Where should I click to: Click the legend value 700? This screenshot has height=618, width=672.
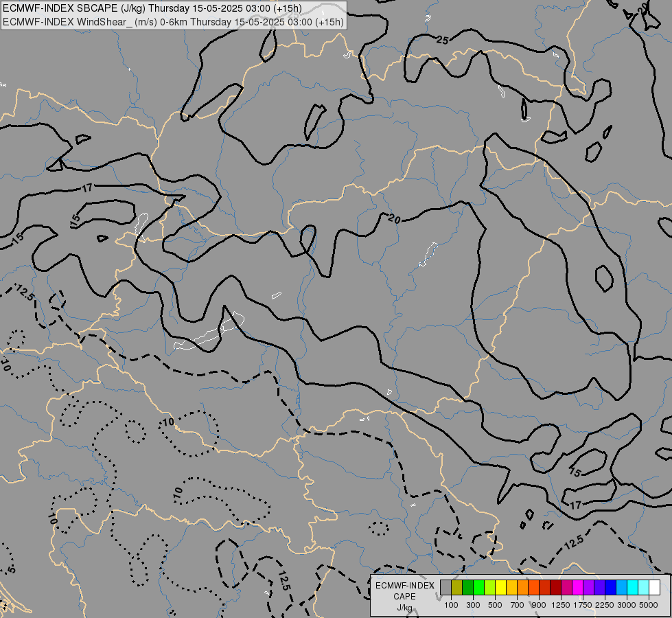click(x=518, y=605)
